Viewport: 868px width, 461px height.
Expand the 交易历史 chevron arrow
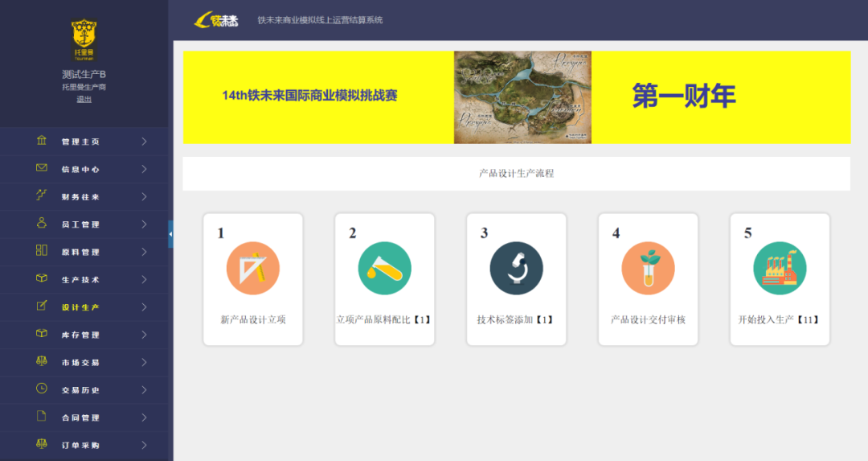pos(144,390)
